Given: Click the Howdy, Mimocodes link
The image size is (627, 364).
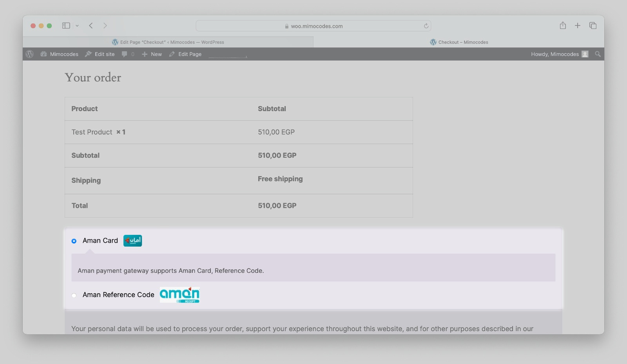Looking at the screenshot, I should tap(555, 54).
